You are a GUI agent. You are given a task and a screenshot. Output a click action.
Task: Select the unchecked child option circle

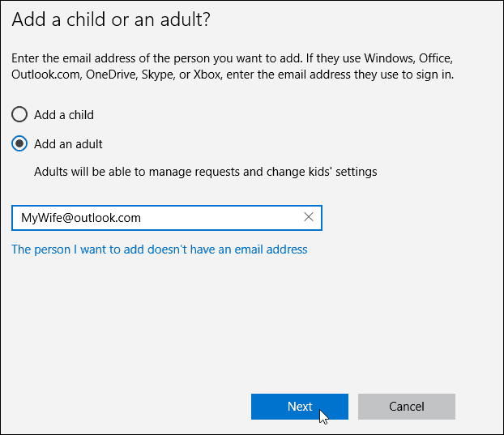click(x=19, y=115)
